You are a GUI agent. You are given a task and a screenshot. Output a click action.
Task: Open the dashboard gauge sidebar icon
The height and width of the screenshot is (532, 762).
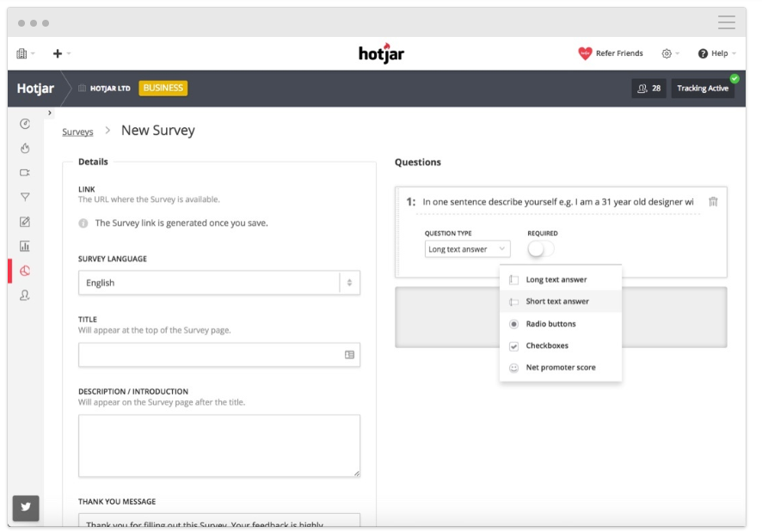tap(25, 124)
